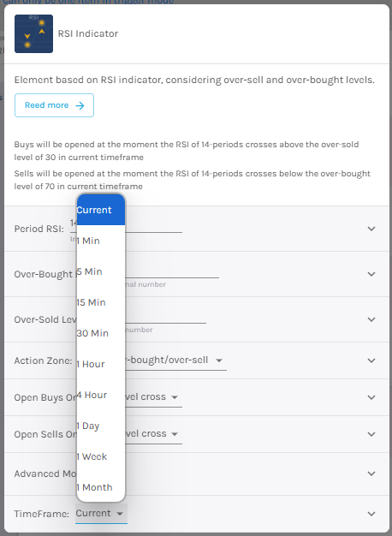Expand the TimeFrame row chevron

(371, 514)
